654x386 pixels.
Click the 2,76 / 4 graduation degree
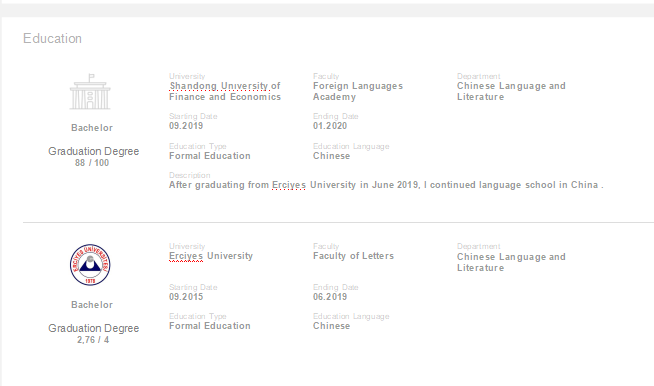pos(93,340)
